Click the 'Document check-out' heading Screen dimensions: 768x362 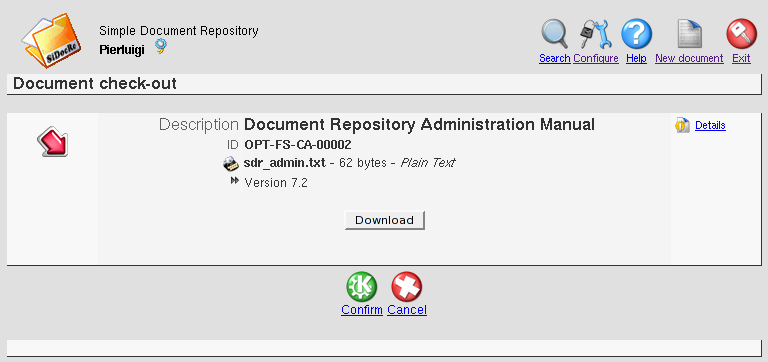(x=95, y=84)
